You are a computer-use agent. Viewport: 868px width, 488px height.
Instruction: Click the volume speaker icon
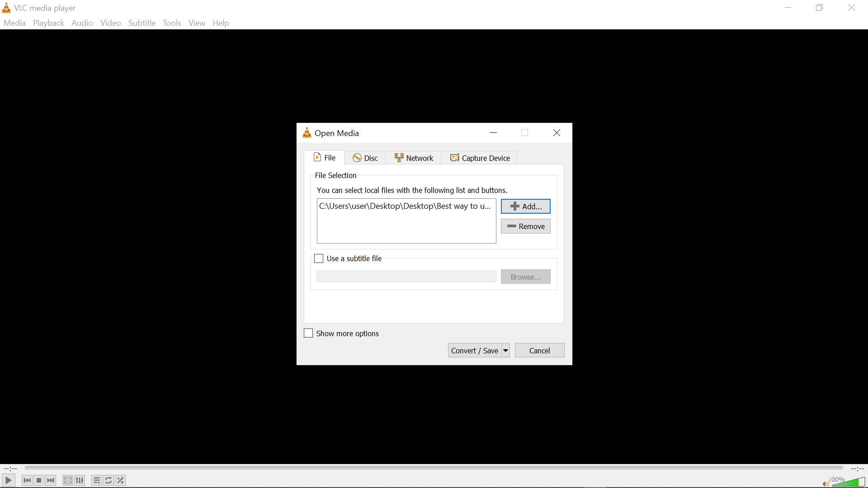click(x=826, y=483)
